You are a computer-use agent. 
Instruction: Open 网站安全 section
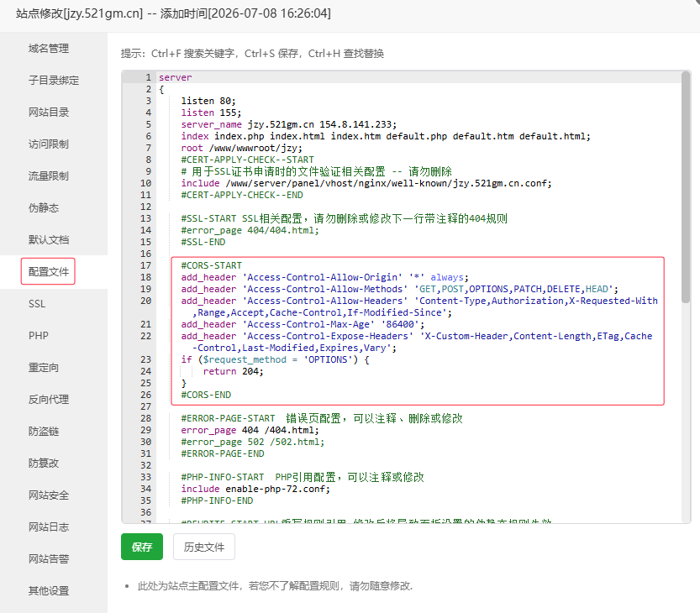(x=48, y=495)
